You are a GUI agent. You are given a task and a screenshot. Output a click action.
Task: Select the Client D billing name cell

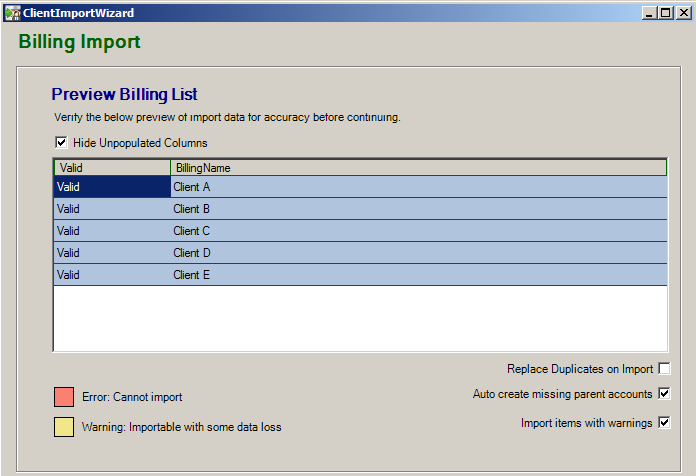coord(419,253)
